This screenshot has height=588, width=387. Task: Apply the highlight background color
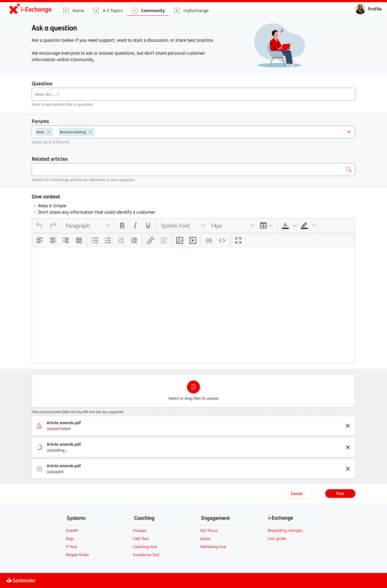tap(304, 226)
